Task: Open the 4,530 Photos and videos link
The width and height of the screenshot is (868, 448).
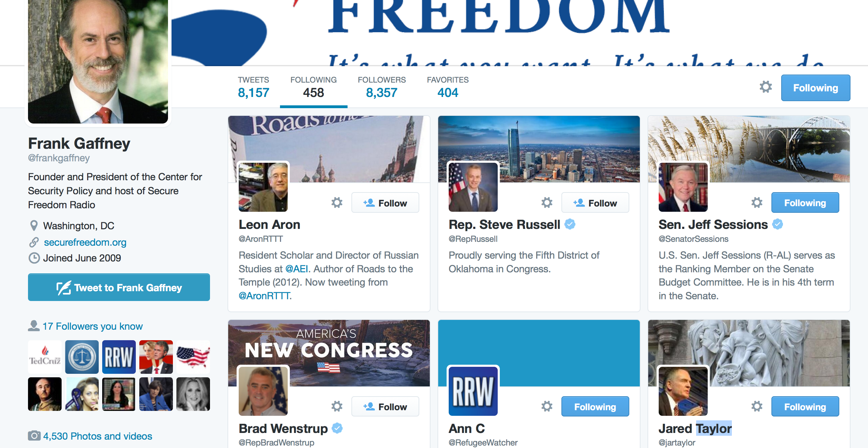Action: click(97, 436)
